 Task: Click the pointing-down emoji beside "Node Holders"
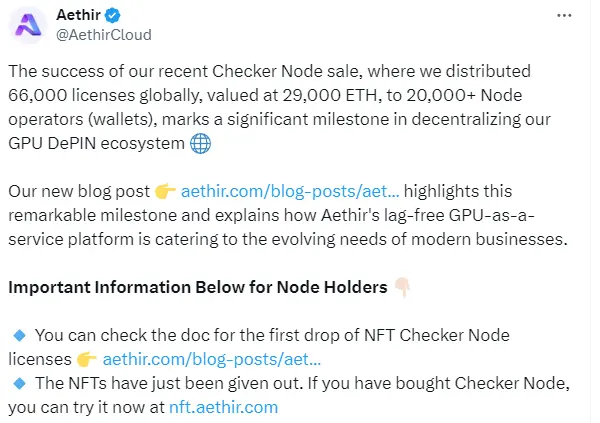click(402, 287)
